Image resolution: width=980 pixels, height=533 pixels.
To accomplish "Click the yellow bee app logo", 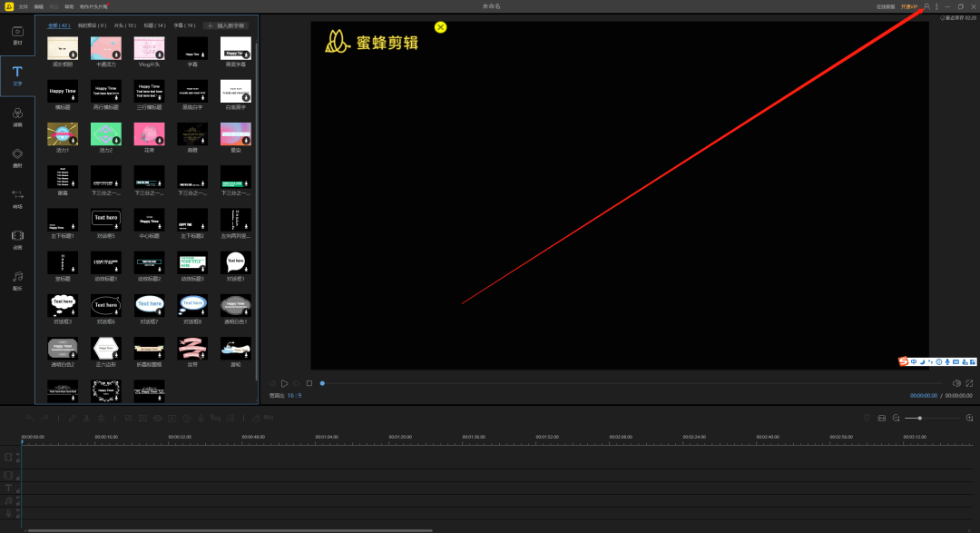I will pos(9,6).
